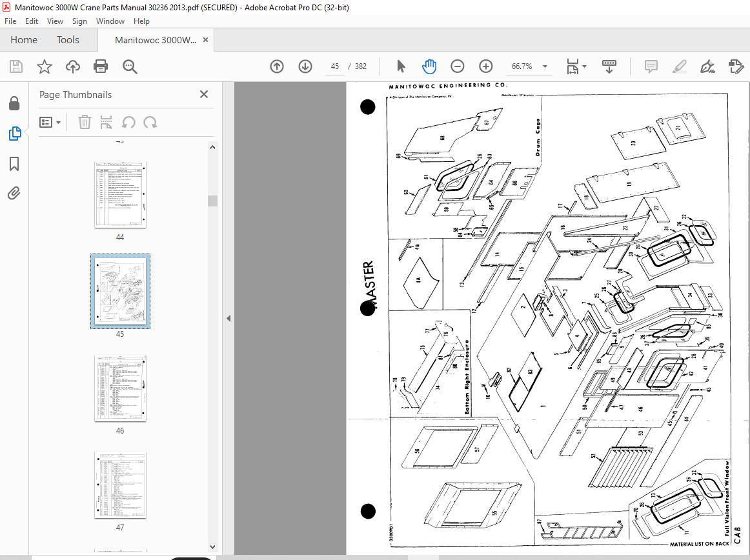Upload the file to cloud
The image size is (750, 560).
(73, 66)
